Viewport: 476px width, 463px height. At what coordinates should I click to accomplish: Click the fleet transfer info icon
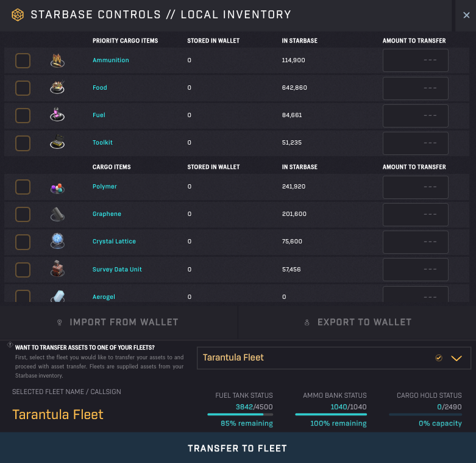(10, 345)
